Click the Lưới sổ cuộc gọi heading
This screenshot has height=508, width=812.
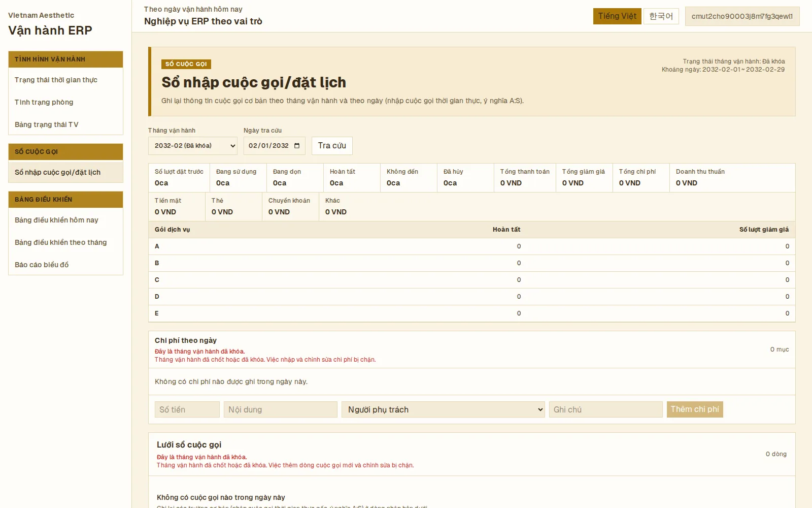[189, 444]
